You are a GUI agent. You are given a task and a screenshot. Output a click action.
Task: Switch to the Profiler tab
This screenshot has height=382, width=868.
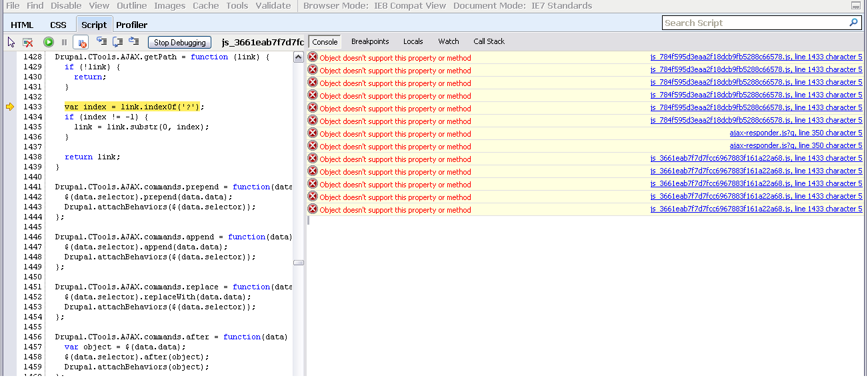coord(131,25)
